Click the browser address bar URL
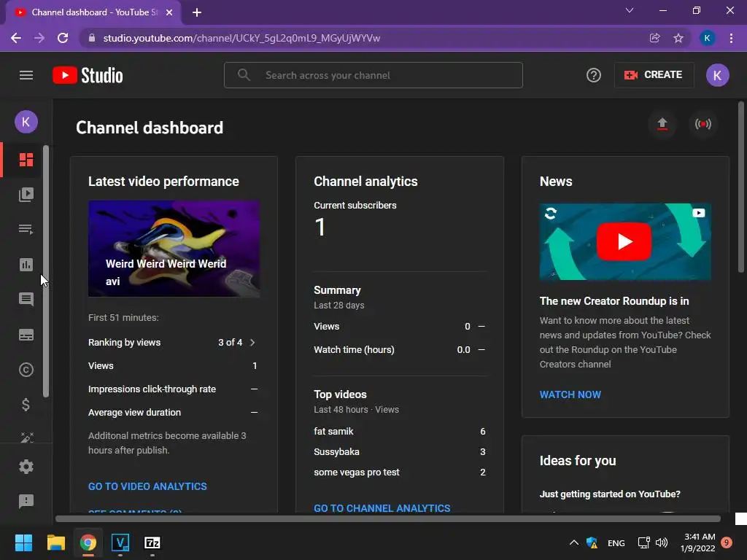 click(241, 38)
